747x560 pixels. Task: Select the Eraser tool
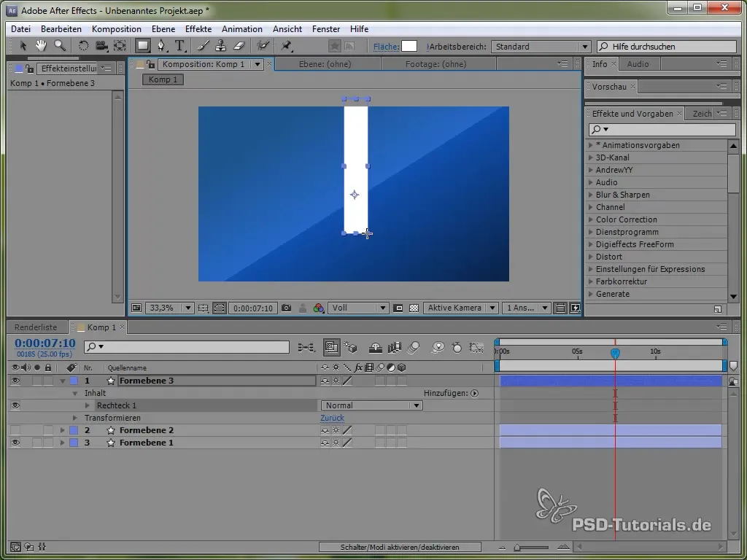pos(239,46)
